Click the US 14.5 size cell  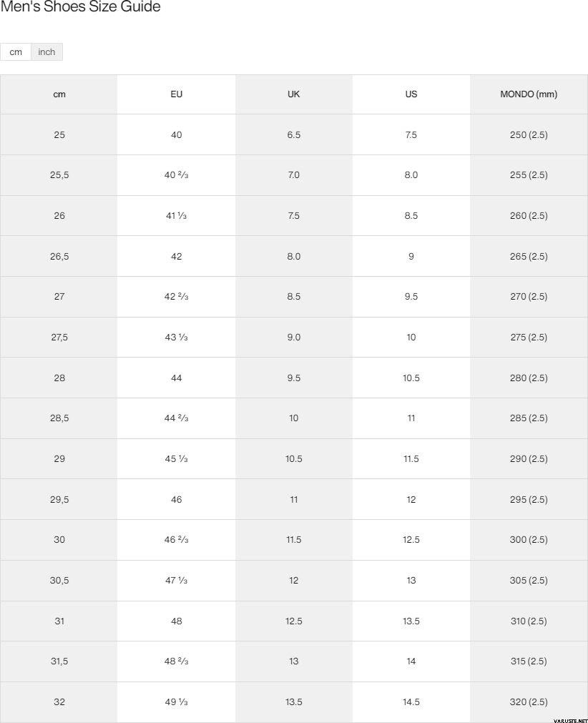click(x=411, y=702)
